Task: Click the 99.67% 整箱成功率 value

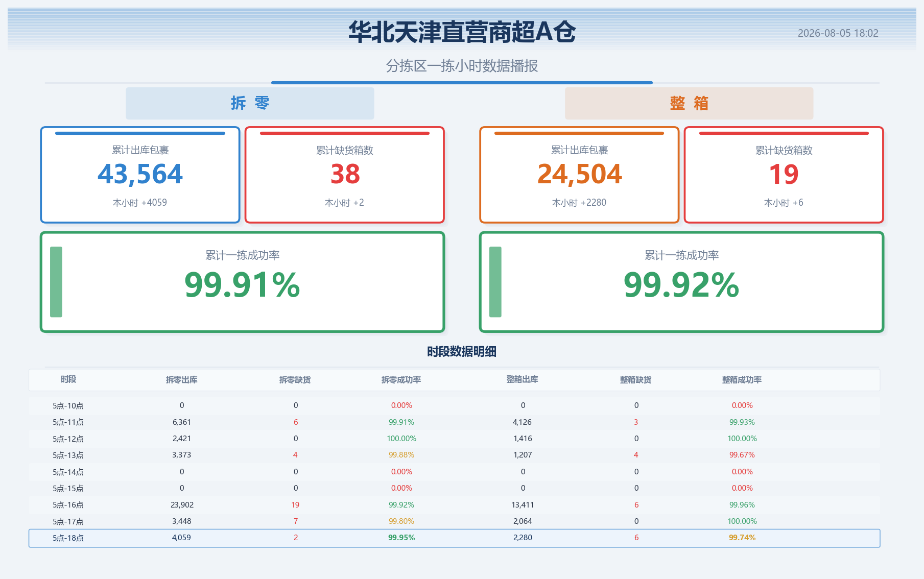Action: point(742,455)
